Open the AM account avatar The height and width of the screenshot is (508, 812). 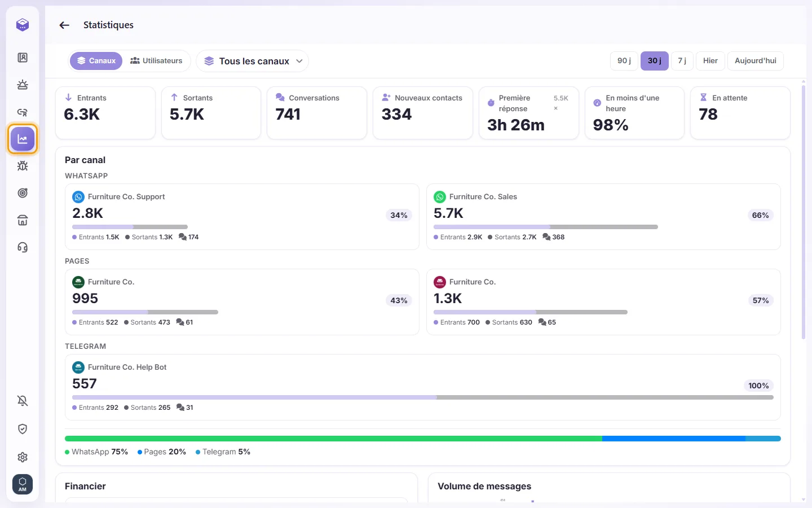(23, 484)
